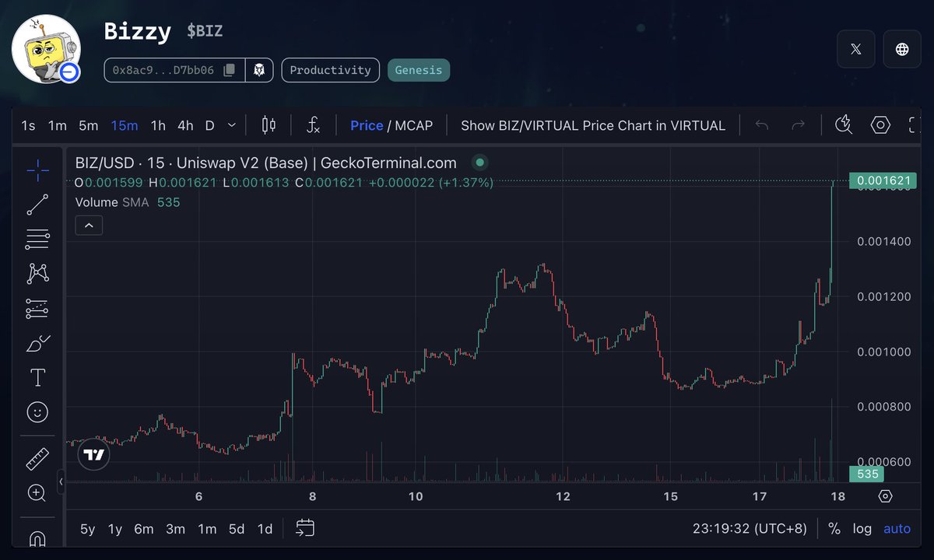Collapse the left drawing toolbar
The width and height of the screenshot is (934, 560).
[61, 482]
